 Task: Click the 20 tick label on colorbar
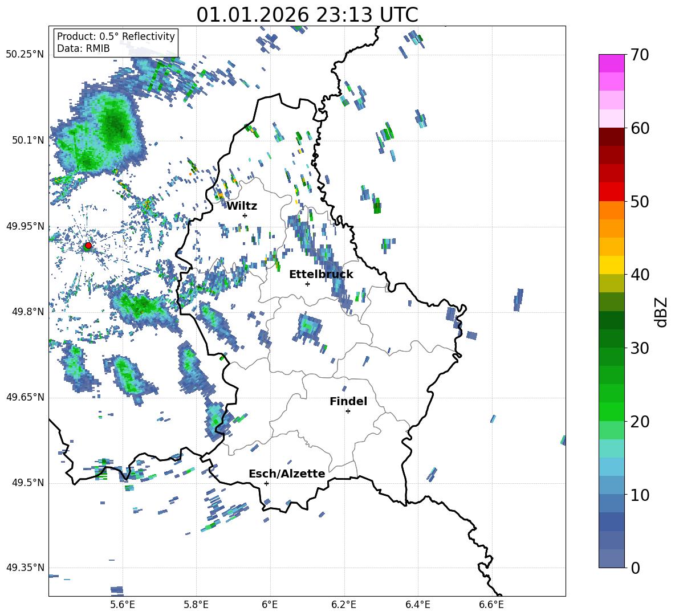pos(640,422)
